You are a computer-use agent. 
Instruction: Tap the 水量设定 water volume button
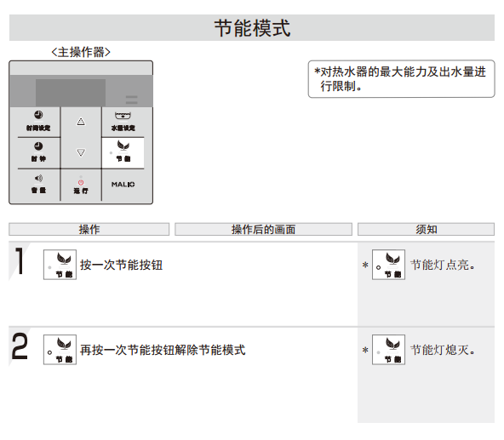click(123, 122)
